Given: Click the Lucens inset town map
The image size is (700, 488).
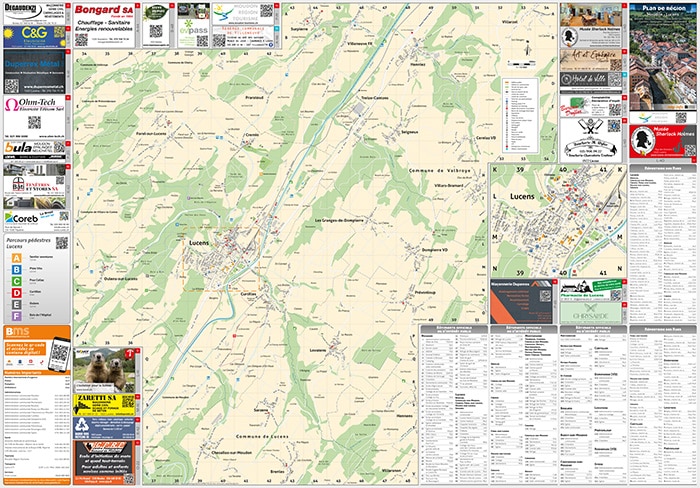Looking at the screenshot, I should (x=558, y=221).
